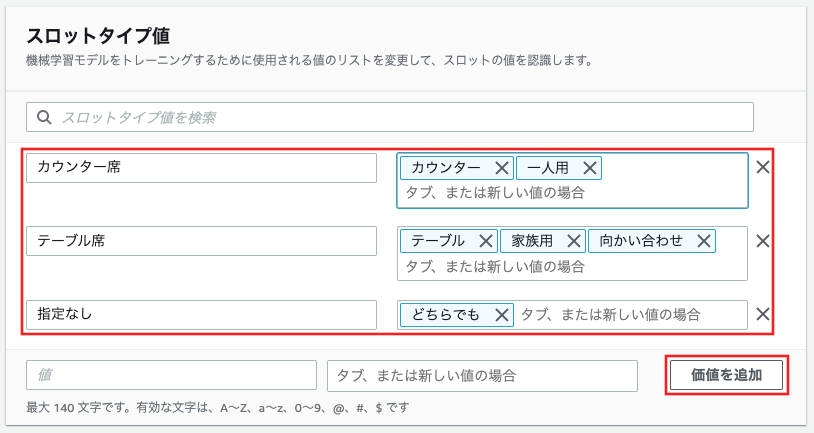Remove the カウンター synonym tag
The width and height of the screenshot is (814, 433).
point(501,168)
